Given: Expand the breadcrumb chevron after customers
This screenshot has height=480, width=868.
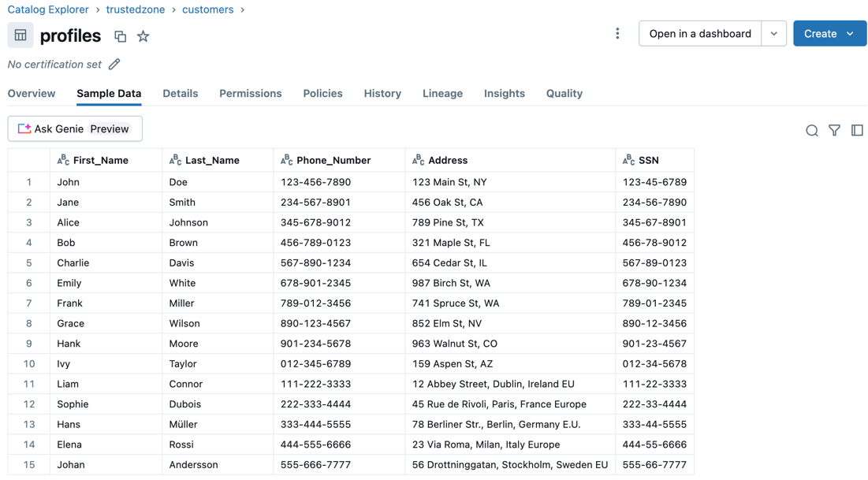Looking at the screenshot, I should pos(243,10).
